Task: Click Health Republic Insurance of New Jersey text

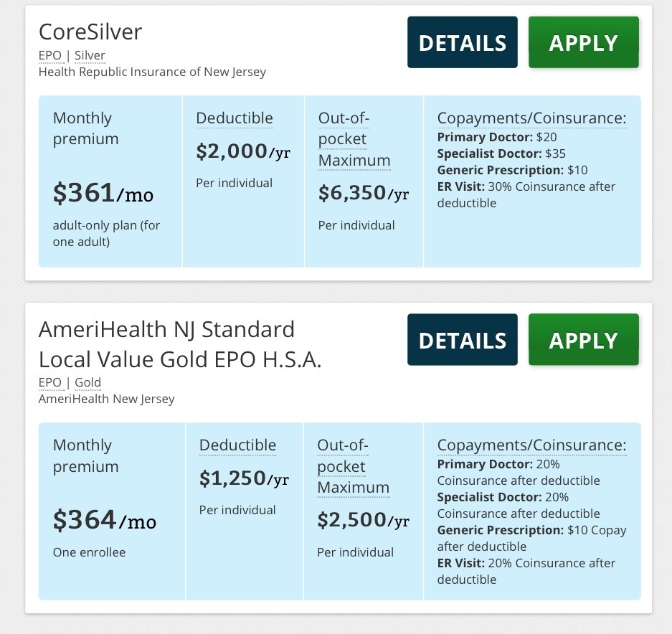Action: point(152,72)
